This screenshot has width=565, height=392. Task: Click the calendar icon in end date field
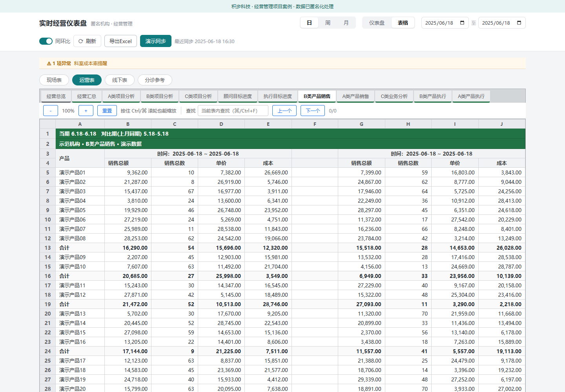[x=519, y=23]
